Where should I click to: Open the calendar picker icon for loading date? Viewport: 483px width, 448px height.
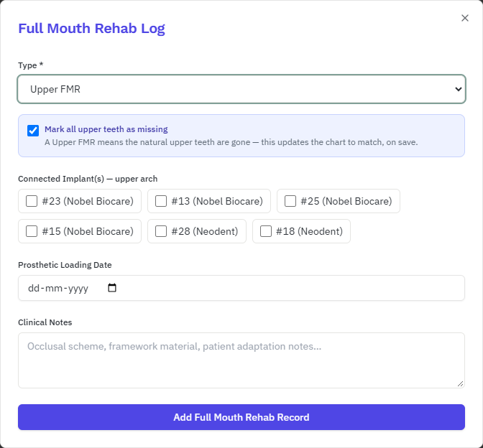pos(112,288)
